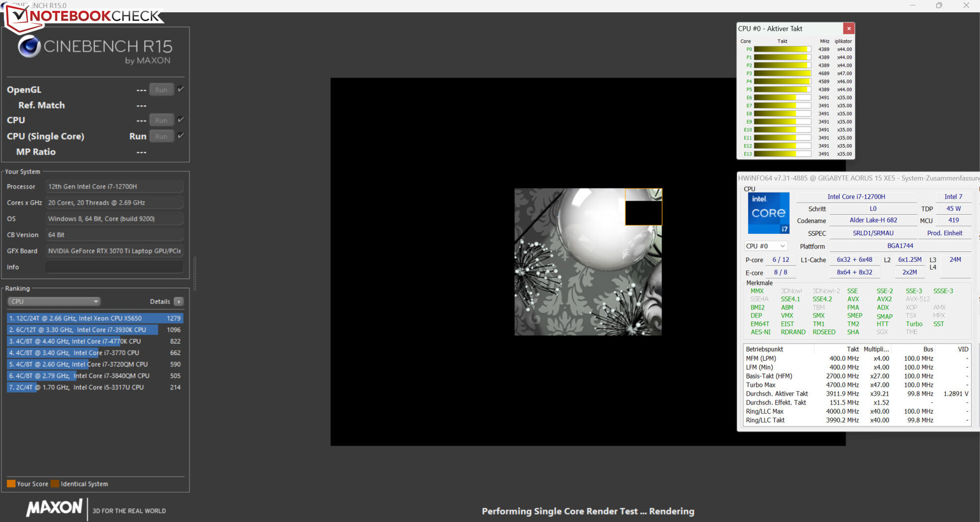Click the AES-NI feature flag
The height and width of the screenshot is (522, 980).
pyautogui.click(x=761, y=333)
